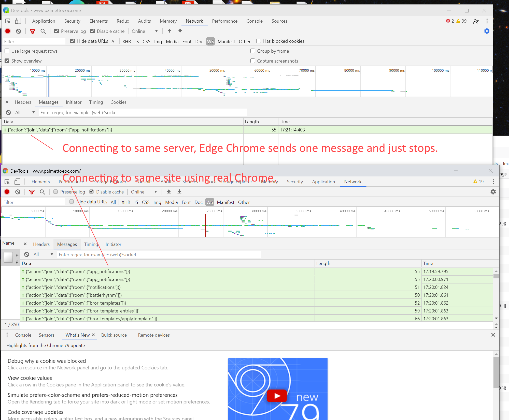
Task: Click the Manifest filter button
Action: tap(226, 41)
